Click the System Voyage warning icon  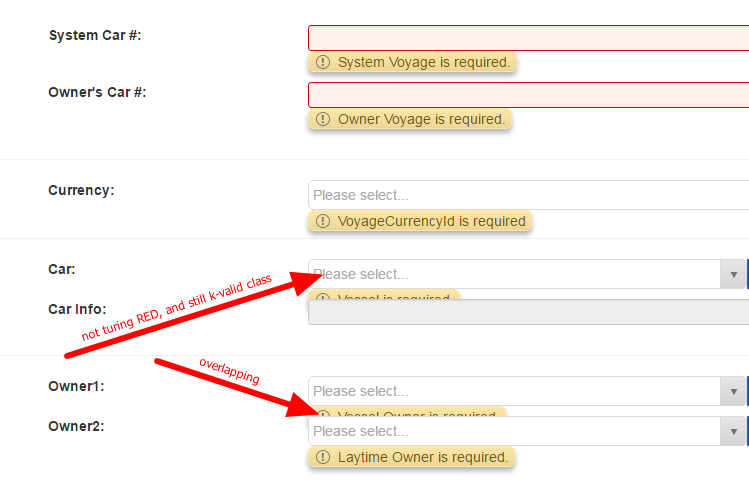(x=322, y=62)
